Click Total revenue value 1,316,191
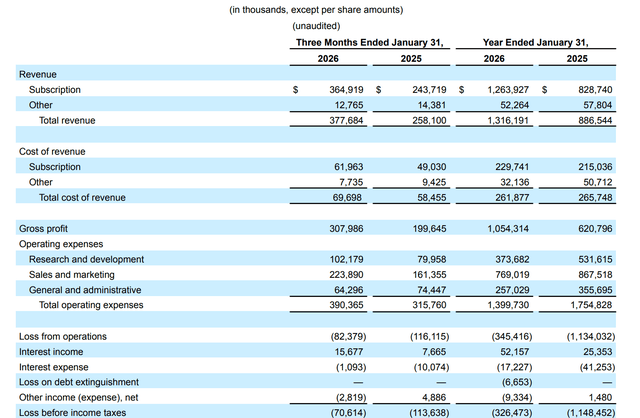 click(x=508, y=120)
